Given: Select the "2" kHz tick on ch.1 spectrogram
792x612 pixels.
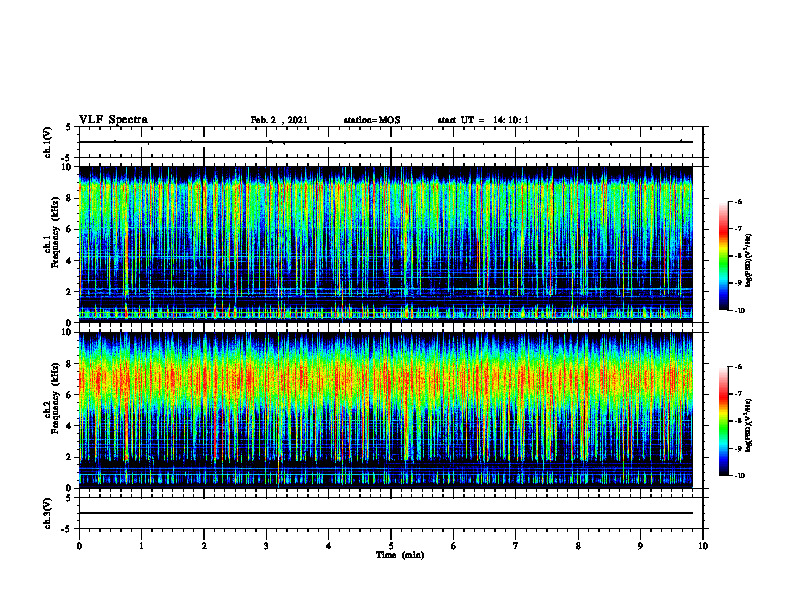Looking at the screenshot, I should (70, 292).
